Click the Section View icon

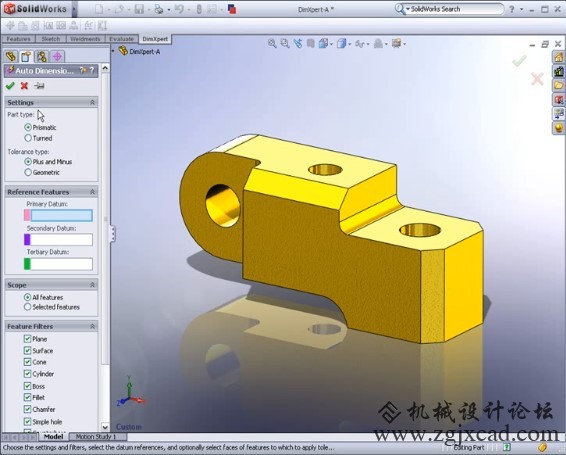[x=310, y=44]
